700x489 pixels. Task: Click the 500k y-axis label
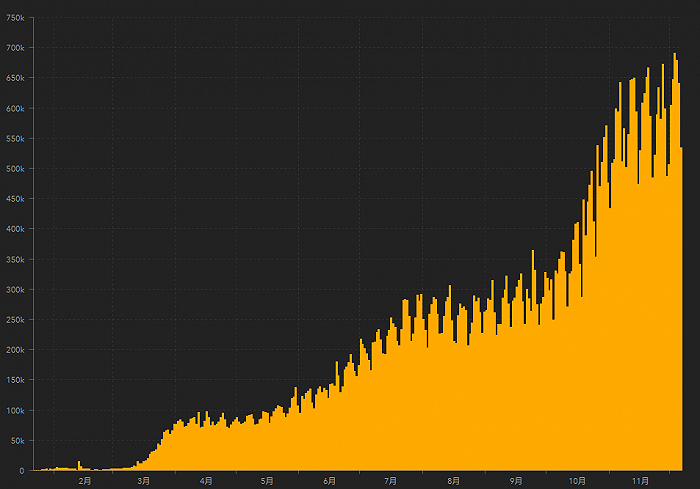pos(15,169)
